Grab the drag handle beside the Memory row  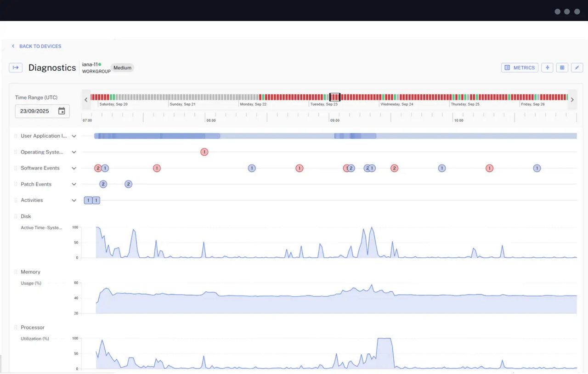pyautogui.click(x=16, y=272)
